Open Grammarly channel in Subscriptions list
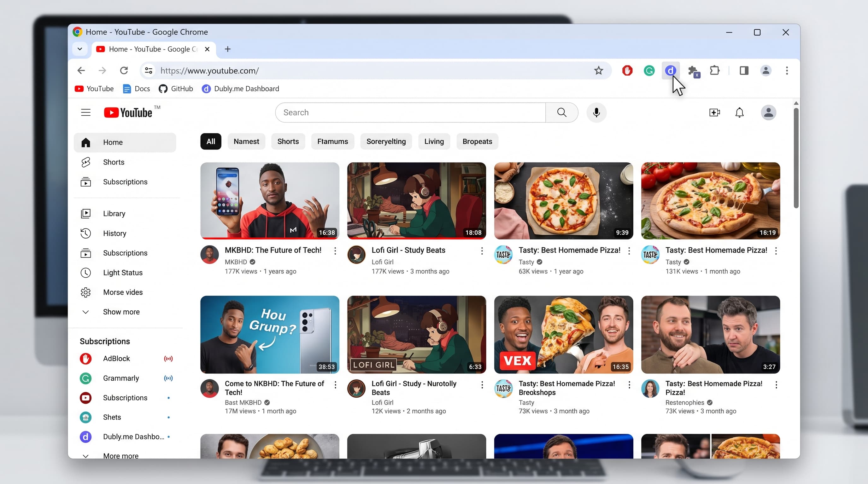 pyautogui.click(x=127, y=378)
